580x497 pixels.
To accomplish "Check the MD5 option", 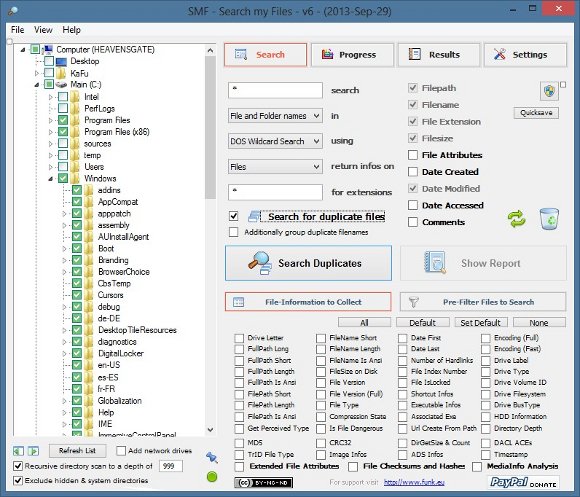I will coord(239,443).
